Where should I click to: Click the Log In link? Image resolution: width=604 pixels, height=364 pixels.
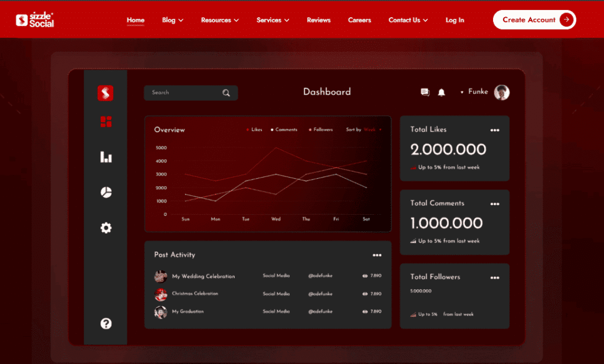click(x=455, y=20)
